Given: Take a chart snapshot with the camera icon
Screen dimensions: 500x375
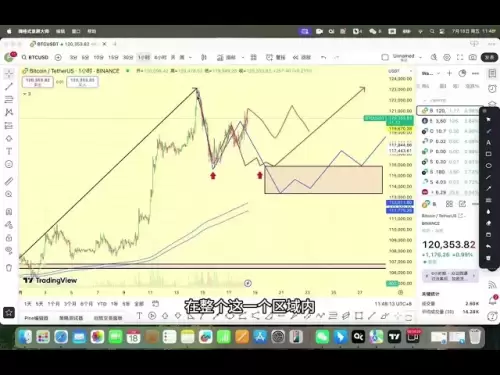Looking at the screenshot, I should [x=473, y=57].
